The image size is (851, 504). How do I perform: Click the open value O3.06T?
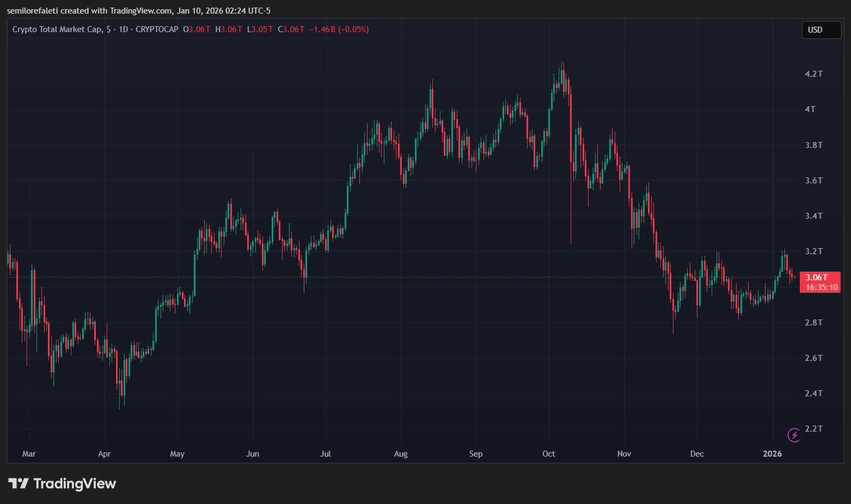point(197,29)
